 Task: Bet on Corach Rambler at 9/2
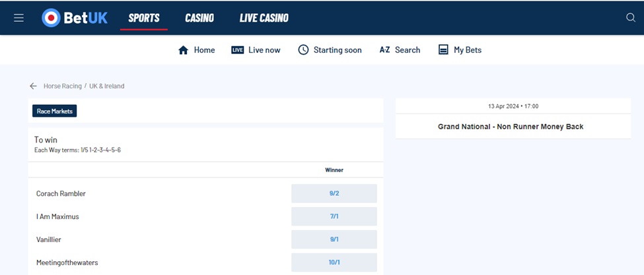click(334, 194)
